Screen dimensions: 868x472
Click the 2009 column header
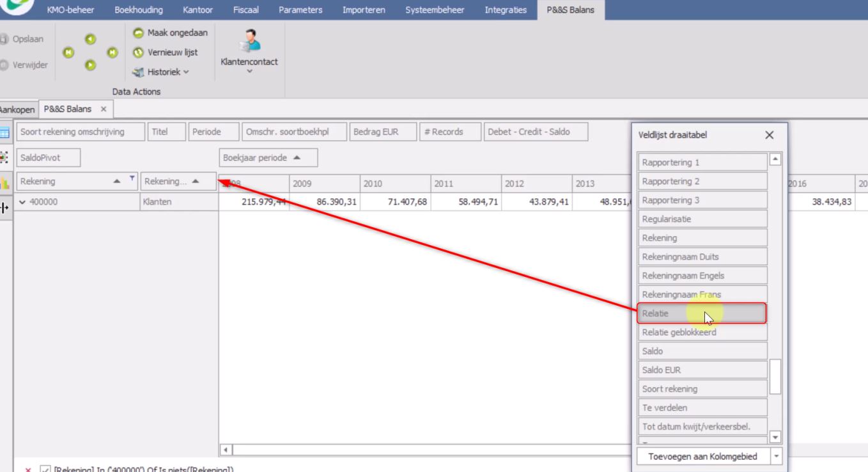(x=324, y=184)
